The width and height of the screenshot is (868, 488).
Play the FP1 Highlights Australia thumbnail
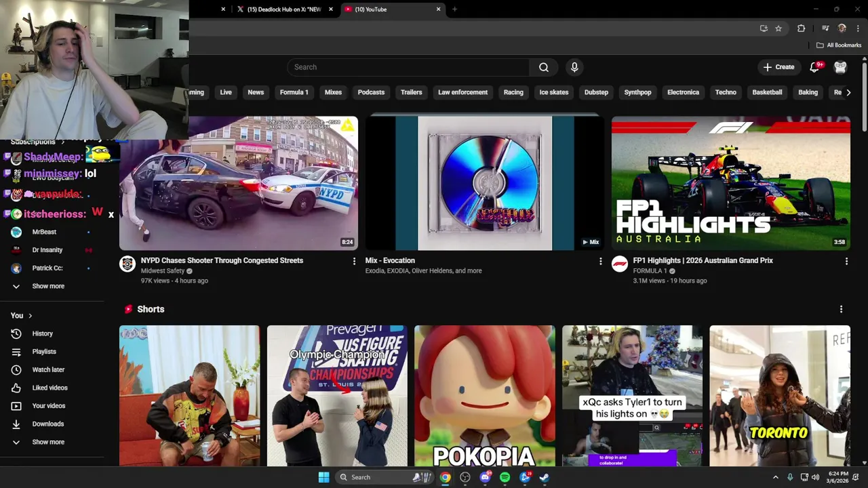coord(730,183)
